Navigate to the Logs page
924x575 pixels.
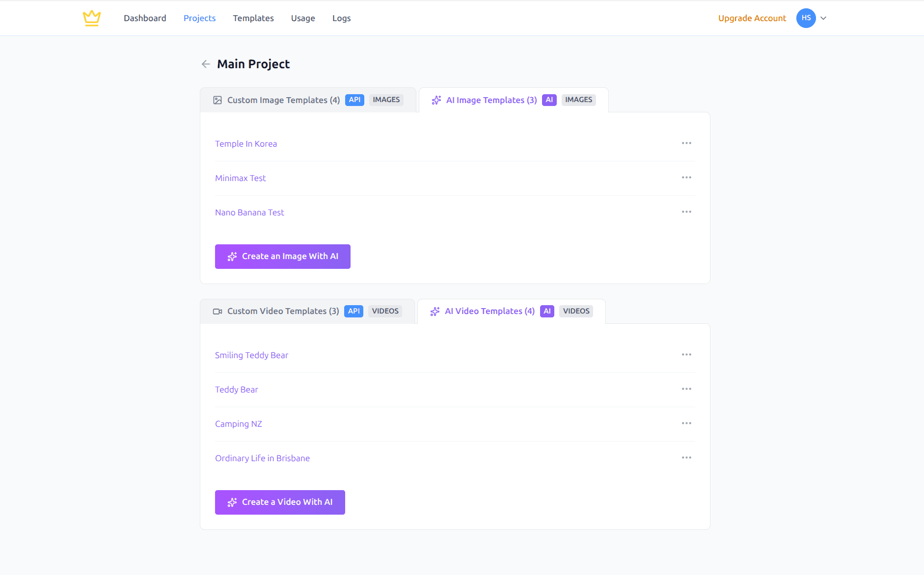[341, 18]
